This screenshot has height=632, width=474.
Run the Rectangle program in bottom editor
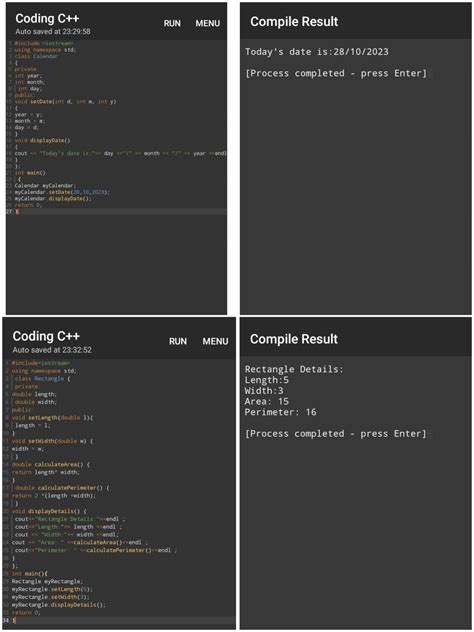pos(178,341)
